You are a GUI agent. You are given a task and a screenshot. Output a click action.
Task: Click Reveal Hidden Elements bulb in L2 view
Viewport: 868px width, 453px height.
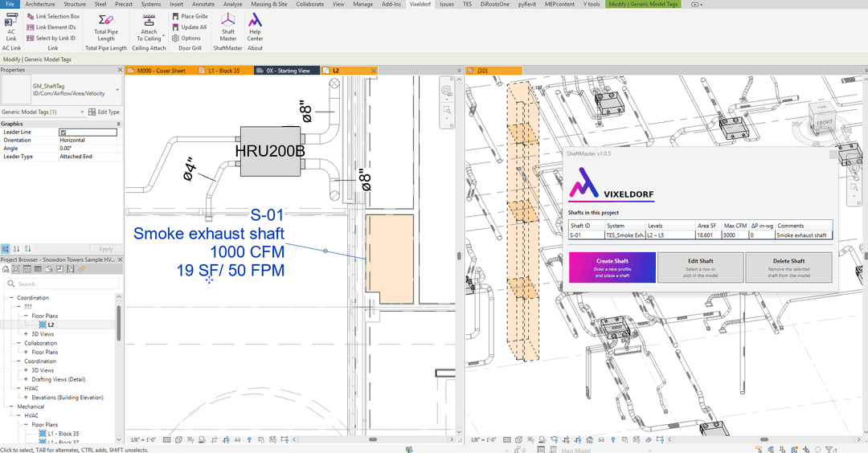[x=249, y=439]
